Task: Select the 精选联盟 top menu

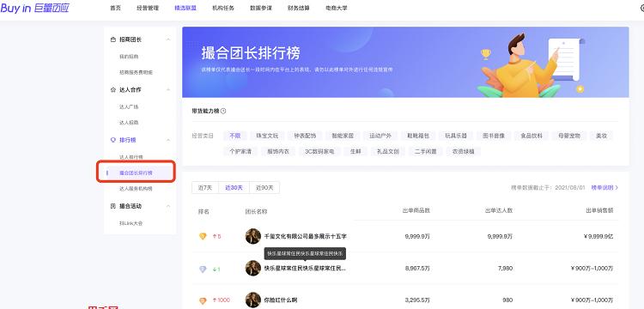Action: 185,8
